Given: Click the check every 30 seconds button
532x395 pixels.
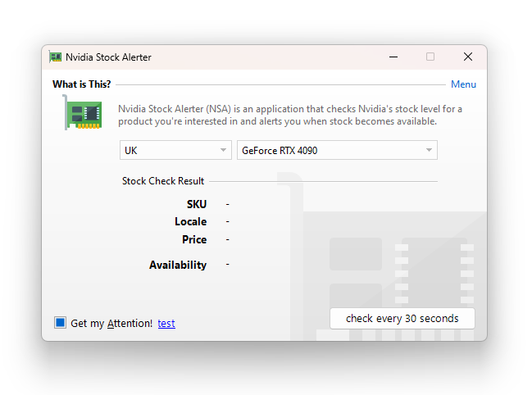Looking at the screenshot, I should (x=402, y=318).
